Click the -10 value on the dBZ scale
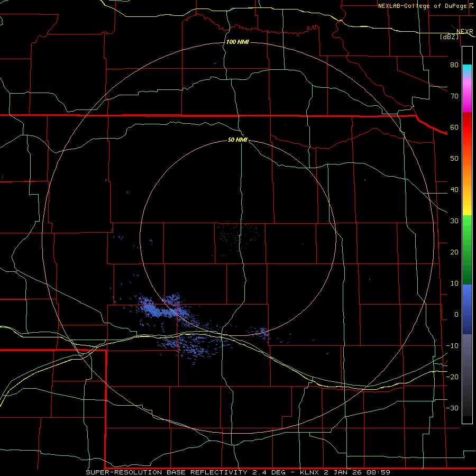Image resolution: width=476 pixels, height=476 pixels. pos(452,346)
